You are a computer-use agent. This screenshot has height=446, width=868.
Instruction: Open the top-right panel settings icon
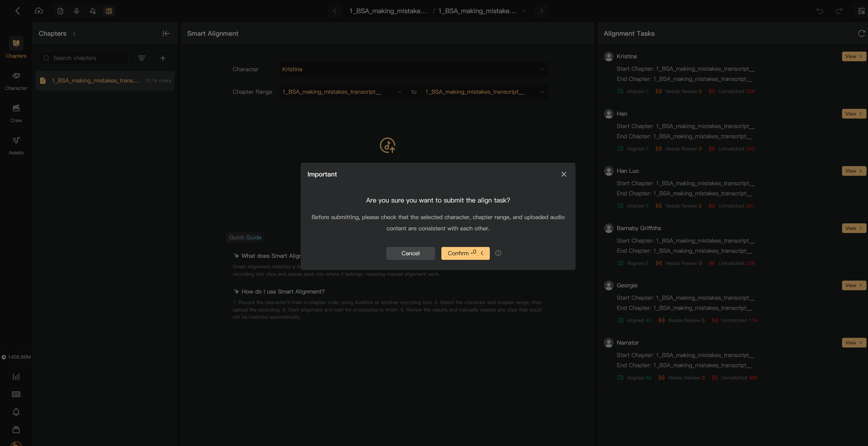(x=861, y=11)
